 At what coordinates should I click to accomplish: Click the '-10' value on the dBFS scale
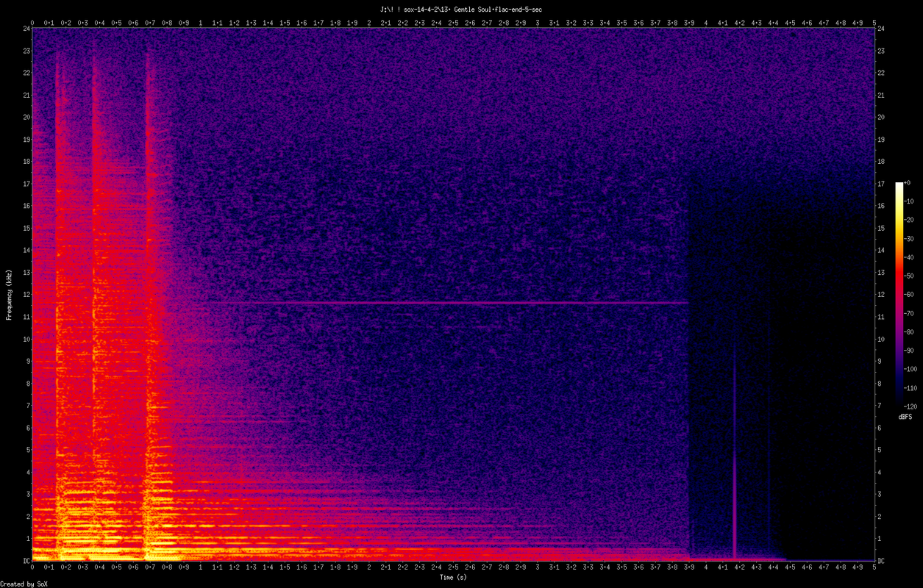(908, 201)
